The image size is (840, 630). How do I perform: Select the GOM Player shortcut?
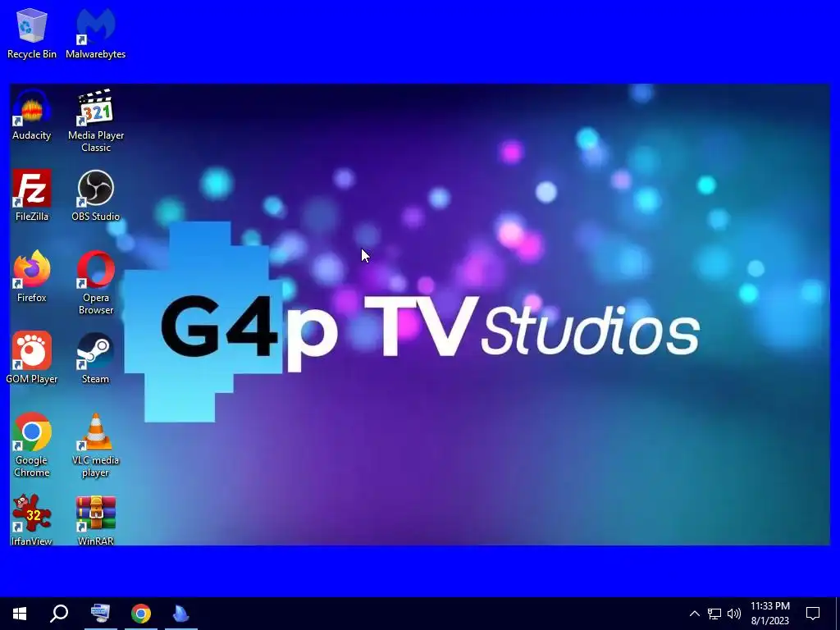pos(32,358)
